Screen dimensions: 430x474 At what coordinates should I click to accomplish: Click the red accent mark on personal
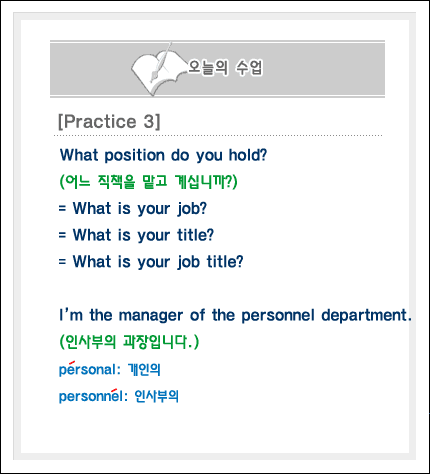71,363
